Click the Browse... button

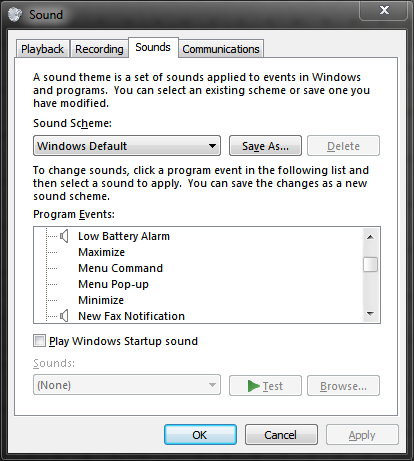point(343,386)
